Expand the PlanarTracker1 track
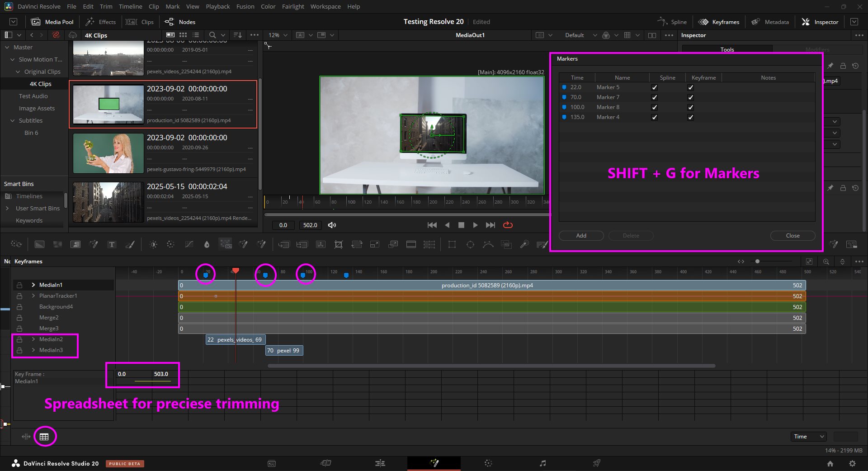The width and height of the screenshot is (868, 471). (33, 296)
